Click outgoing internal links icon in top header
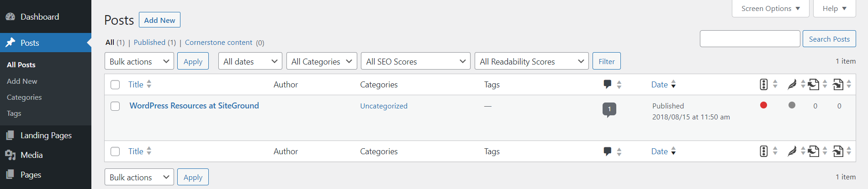The height and width of the screenshot is (189, 868). coord(813,84)
